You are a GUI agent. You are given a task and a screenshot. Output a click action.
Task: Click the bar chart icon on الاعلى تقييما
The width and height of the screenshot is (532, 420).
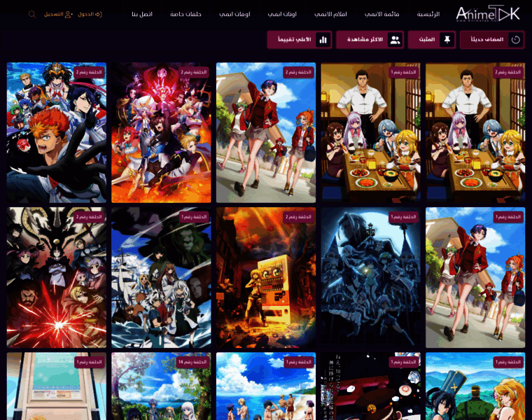tap(323, 40)
